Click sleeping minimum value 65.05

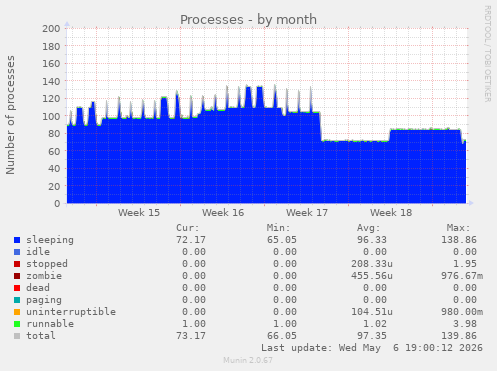pos(282,240)
